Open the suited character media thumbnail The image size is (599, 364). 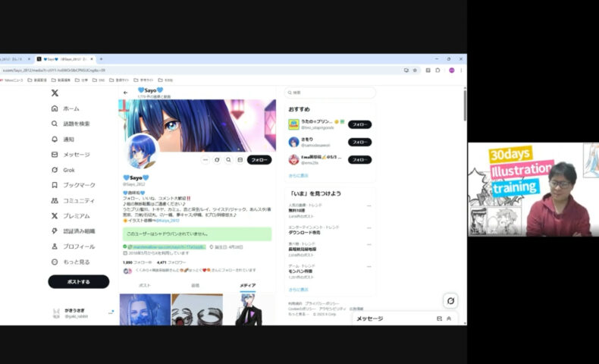[249, 309]
